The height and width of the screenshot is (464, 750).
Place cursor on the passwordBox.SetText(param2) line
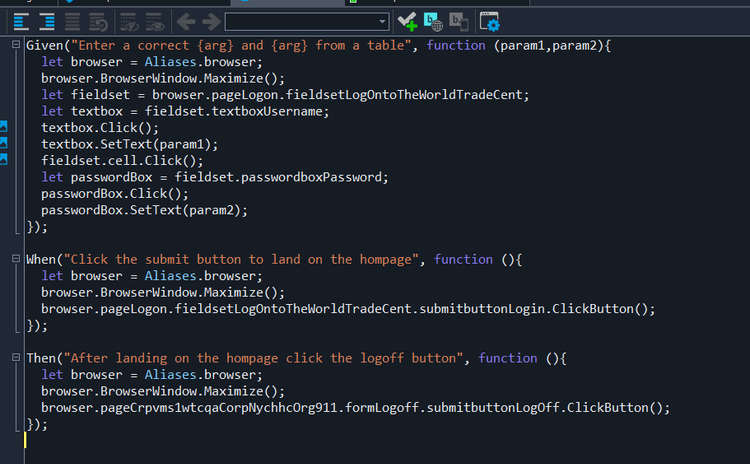click(x=144, y=210)
